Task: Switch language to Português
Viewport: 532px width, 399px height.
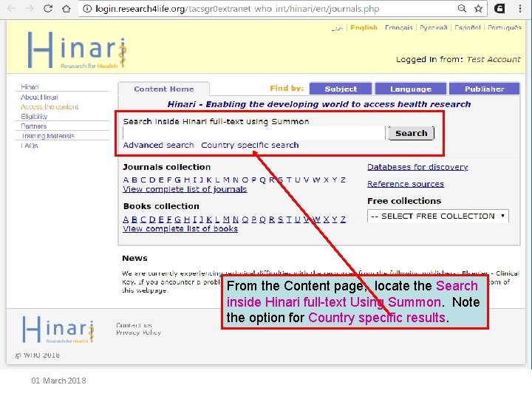Action: [x=504, y=27]
